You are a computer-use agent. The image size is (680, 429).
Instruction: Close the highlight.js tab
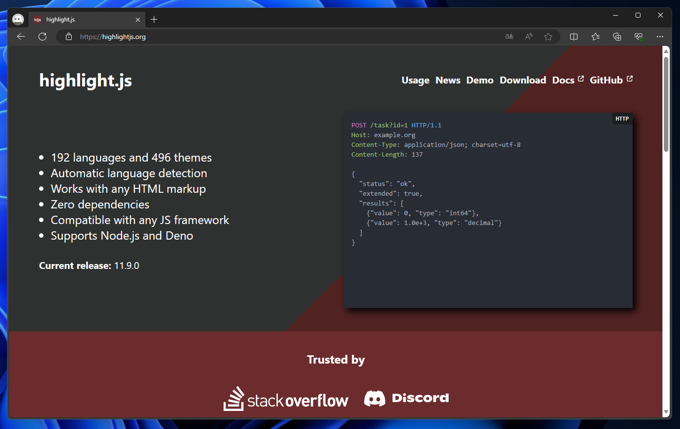click(x=137, y=20)
